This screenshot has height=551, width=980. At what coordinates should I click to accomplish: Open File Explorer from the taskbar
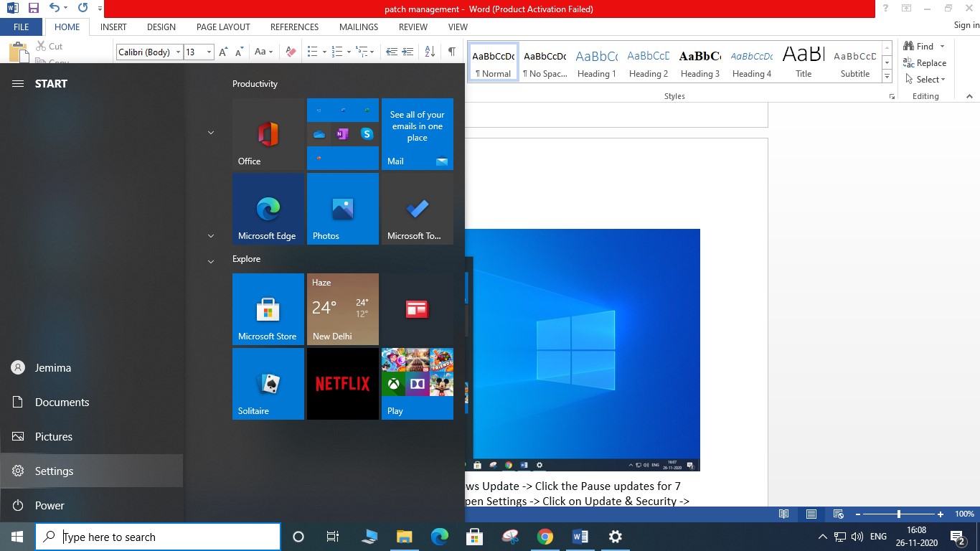(x=405, y=537)
